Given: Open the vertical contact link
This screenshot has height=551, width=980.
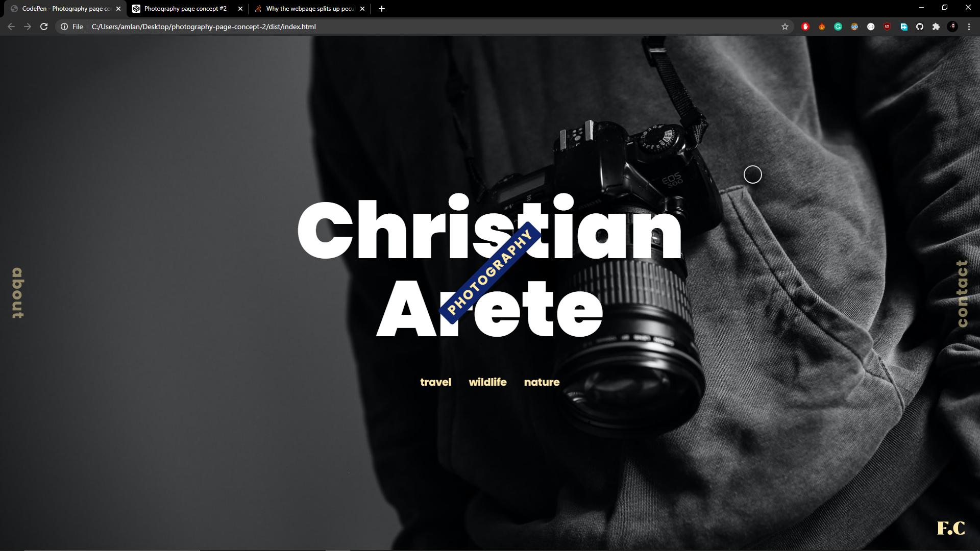Looking at the screenshot, I should [x=962, y=293].
